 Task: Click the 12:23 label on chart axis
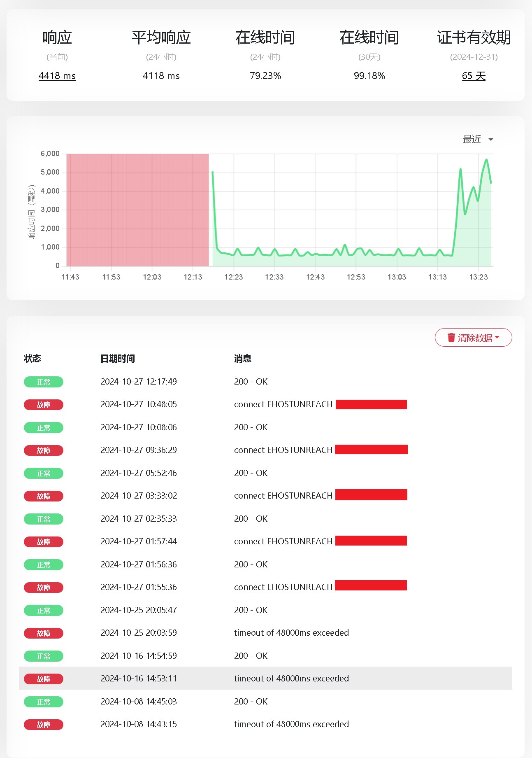tap(233, 277)
